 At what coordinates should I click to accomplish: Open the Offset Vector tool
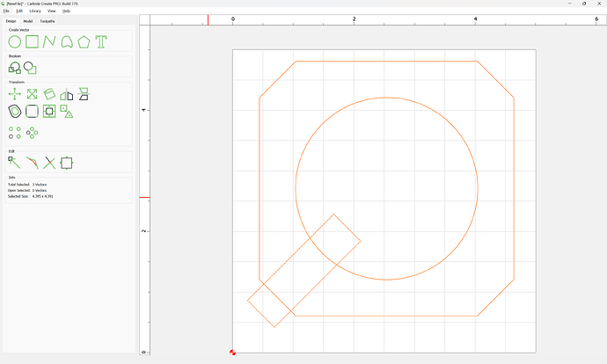click(x=15, y=112)
